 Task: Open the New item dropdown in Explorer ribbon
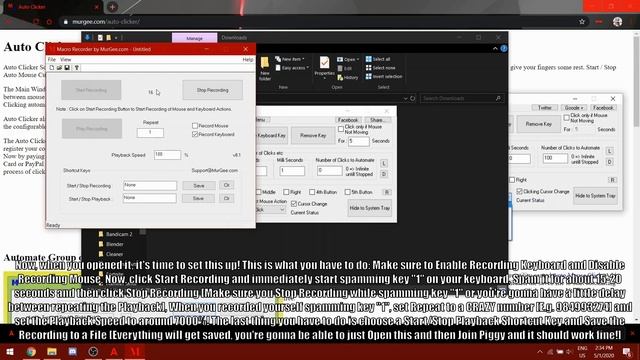click(x=291, y=59)
